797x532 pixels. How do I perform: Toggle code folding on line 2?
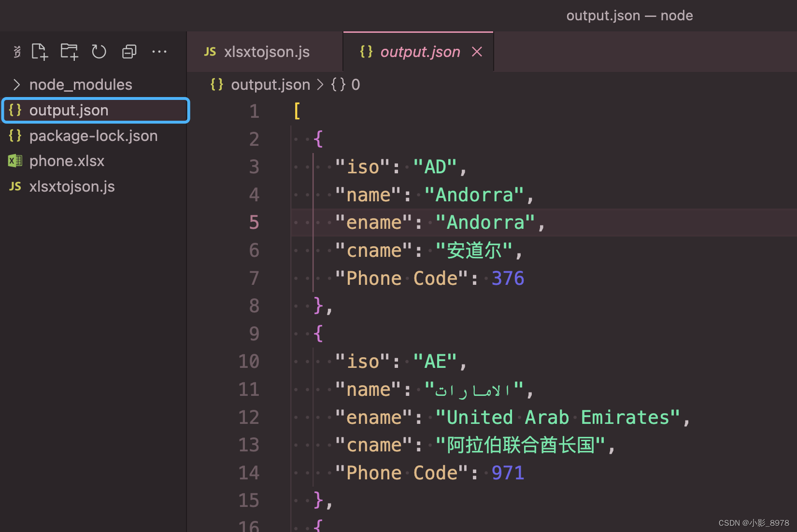[x=278, y=139]
